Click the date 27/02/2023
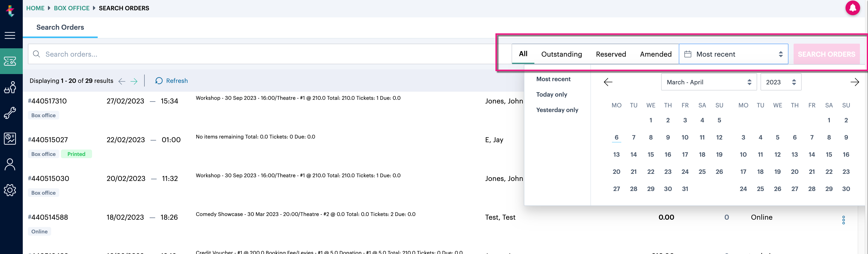This screenshot has height=254, width=868. tap(125, 101)
